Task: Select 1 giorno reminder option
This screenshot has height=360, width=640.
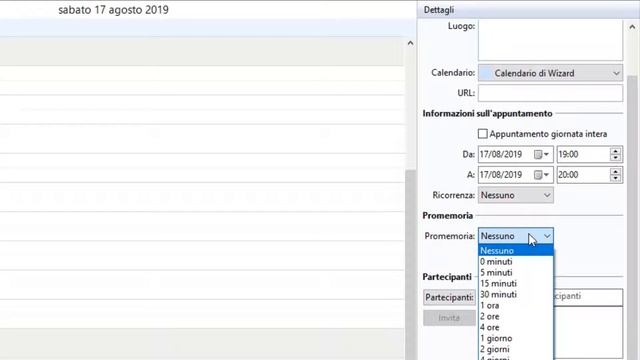Action: [516, 338]
